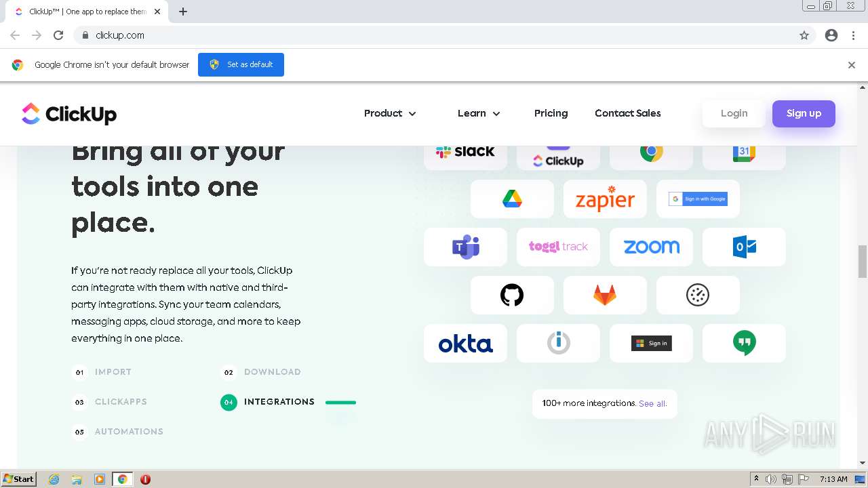Switch to the 01 Import section
The width and height of the screenshot is (868, 488).
pyautogui.click(x=102, y=372)
